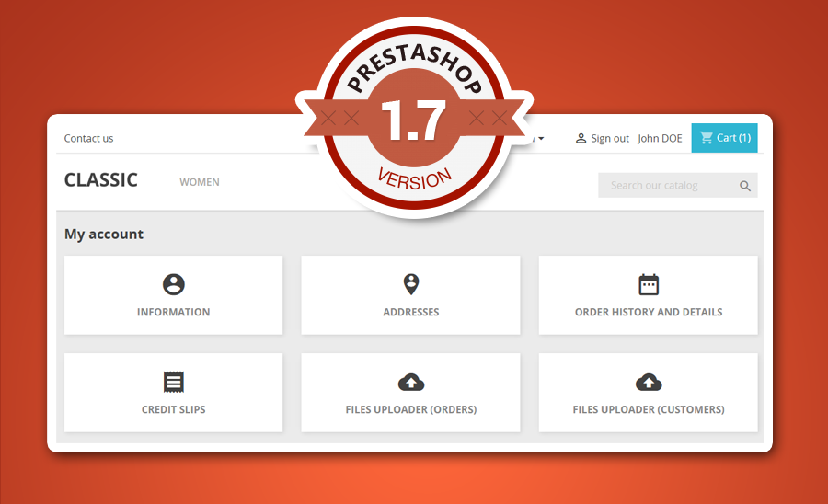The image size is (828, 504).
Task: Click the shopping cart icon
Action: tap(706, 138)
